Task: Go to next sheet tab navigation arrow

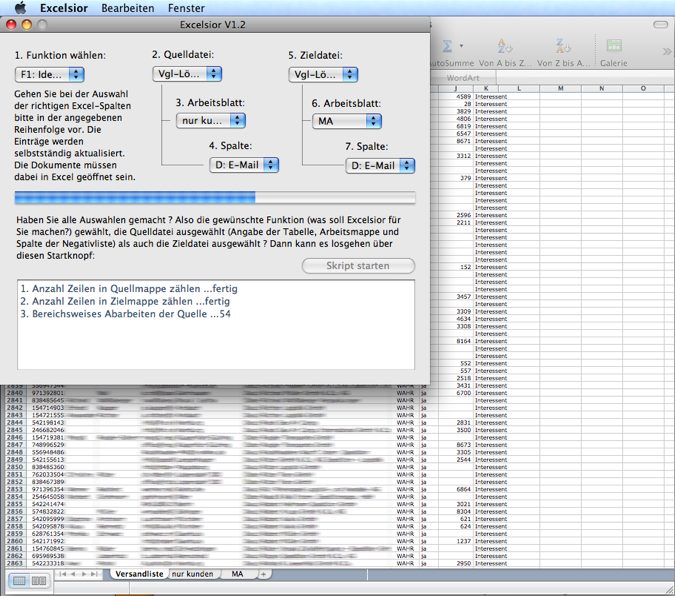Action: coord(84,574)
